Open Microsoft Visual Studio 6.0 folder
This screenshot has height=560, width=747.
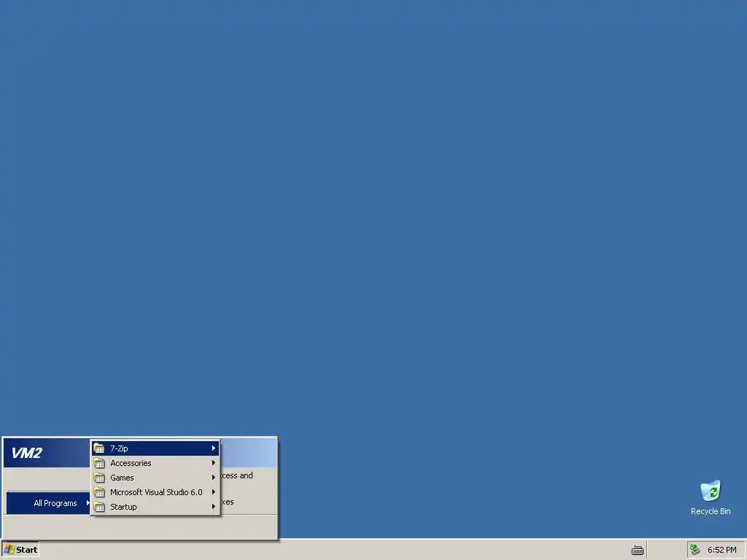[x=155, y=492]
